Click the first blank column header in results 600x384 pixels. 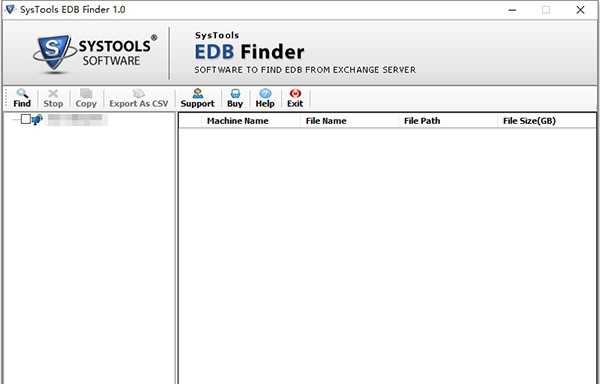[190, 121]
